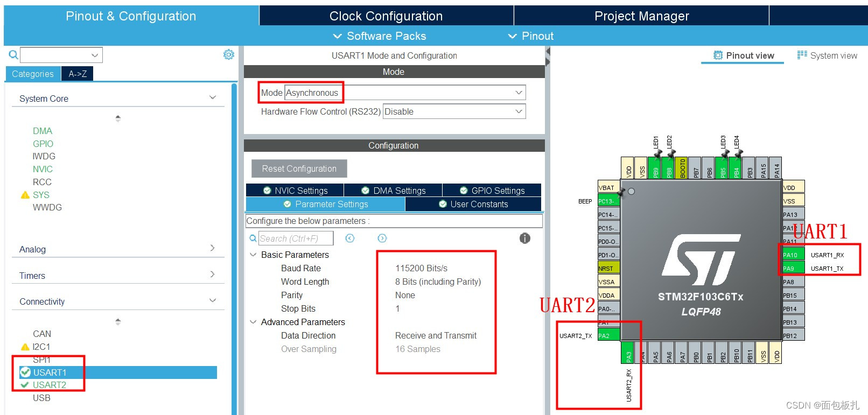
Task: Click the Baud Rate value 115200 Bits/s
Action: coord(421,268)
